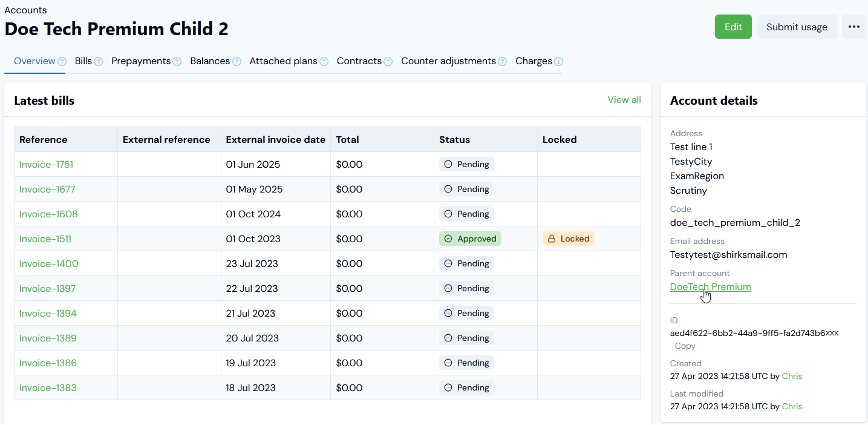The height and width of the screenshot is (425, 868).
Task: Copy the account ID
Action: pyautogui.click(x=685, y=346)
